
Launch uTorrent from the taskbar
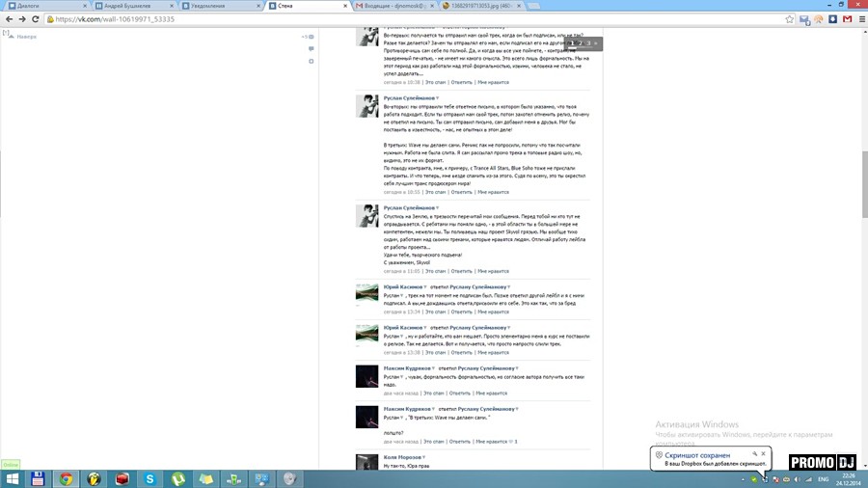177,478
